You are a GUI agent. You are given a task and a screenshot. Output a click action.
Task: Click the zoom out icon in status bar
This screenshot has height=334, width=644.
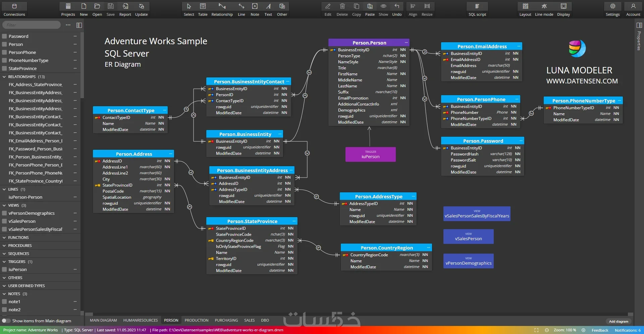pos(547,330)
